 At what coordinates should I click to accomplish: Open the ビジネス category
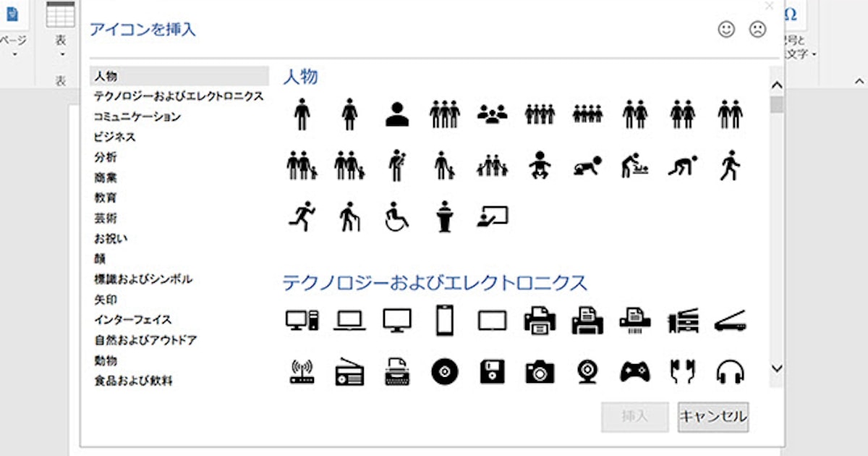pos(114,137)
